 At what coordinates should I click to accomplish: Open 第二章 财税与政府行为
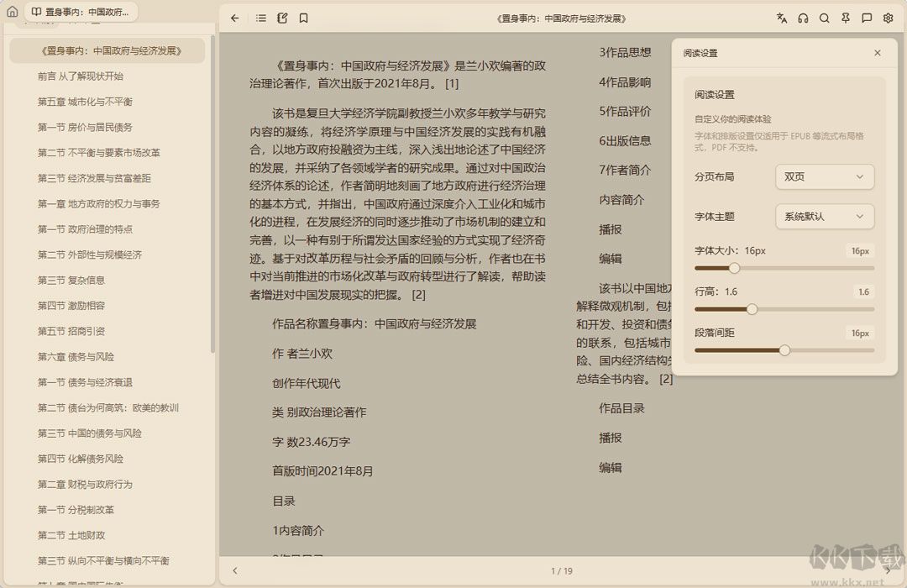tap(85, 484)
